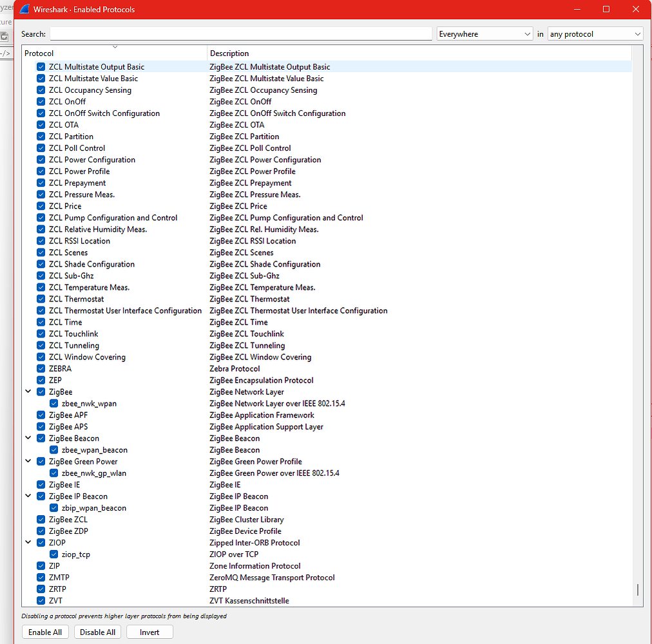Uncheck the ZEBRA protocol
This screenshot has width=652, height=644.
[x=41, y=368]
